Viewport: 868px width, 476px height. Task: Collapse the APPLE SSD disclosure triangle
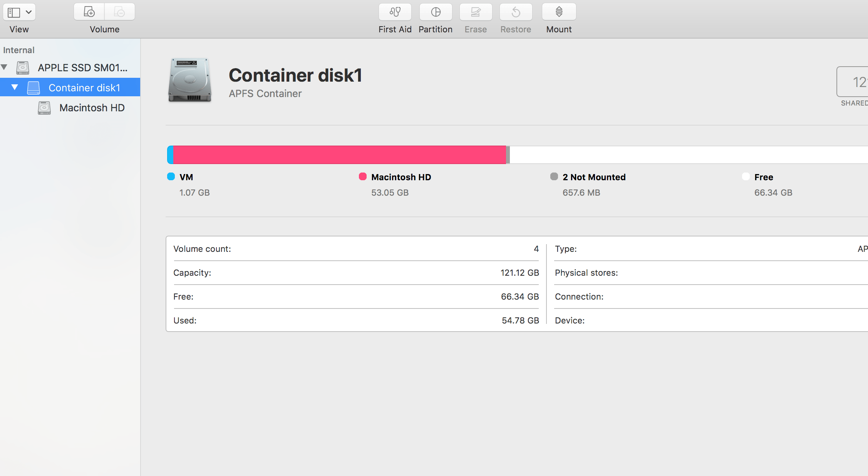pos(4,67)
